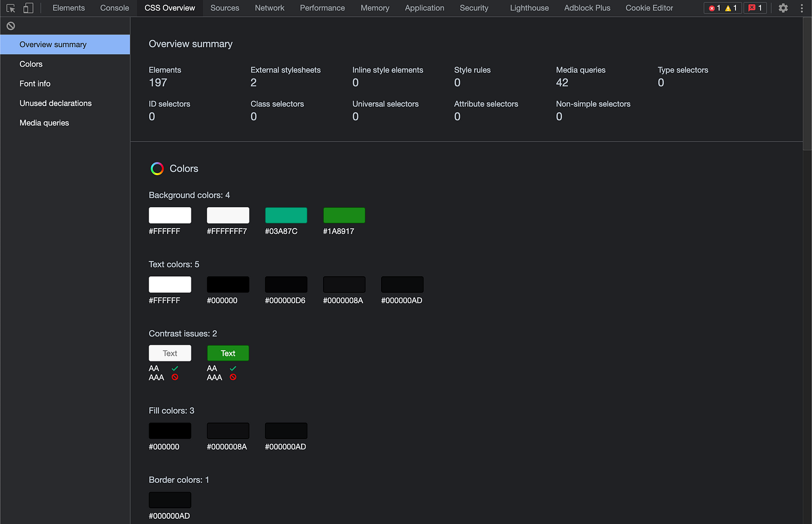Click the Type selectors label
Viewport: 812px width, 524px height.
pos(683,70)
